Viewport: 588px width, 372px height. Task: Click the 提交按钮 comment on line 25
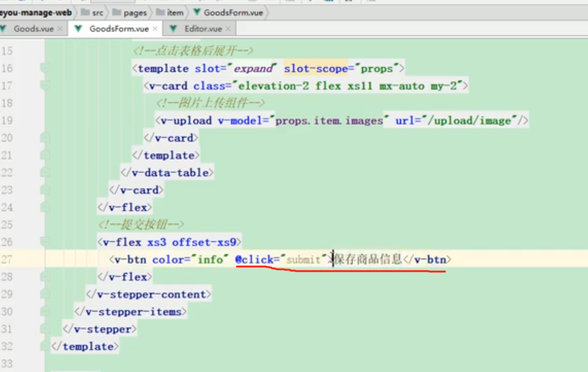click(x=141, y=225)
